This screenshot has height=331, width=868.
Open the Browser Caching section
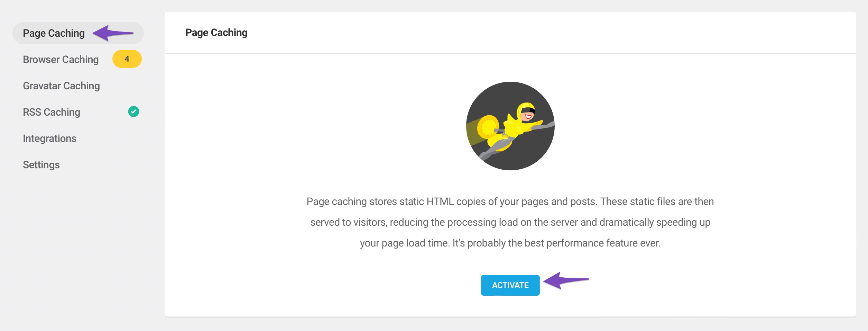click(61, 60)
